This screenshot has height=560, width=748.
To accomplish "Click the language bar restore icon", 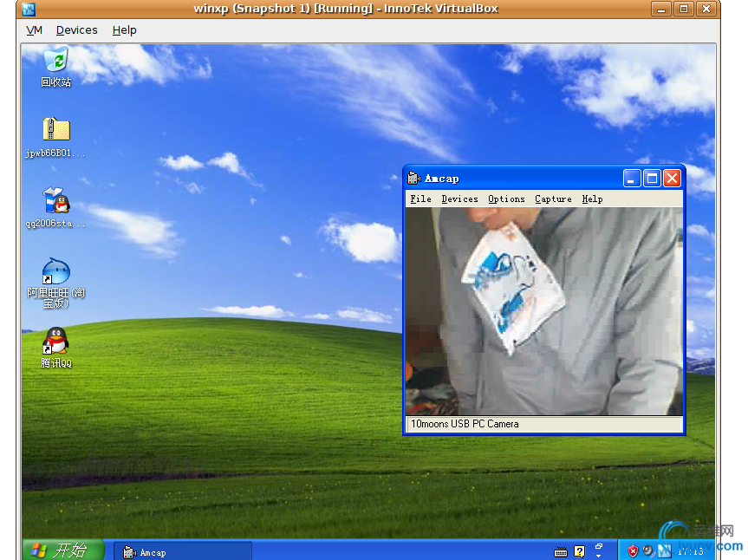I will [599, 546].
